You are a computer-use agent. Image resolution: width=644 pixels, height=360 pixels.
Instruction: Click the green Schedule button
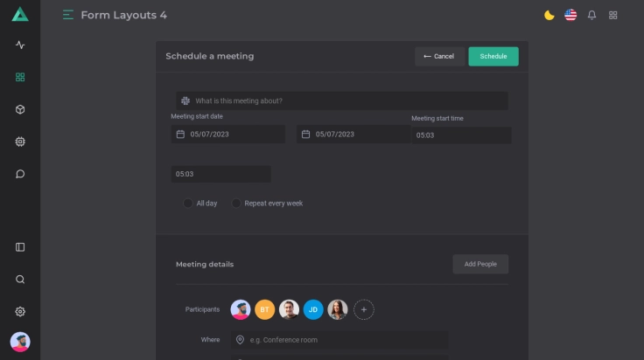[493, 57]
